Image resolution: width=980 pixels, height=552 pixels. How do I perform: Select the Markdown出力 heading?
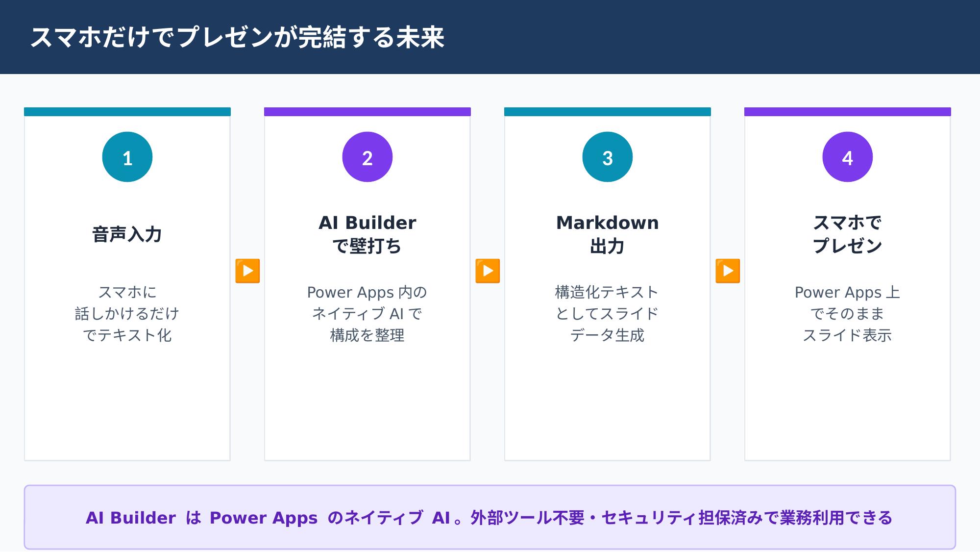[608, 234]
